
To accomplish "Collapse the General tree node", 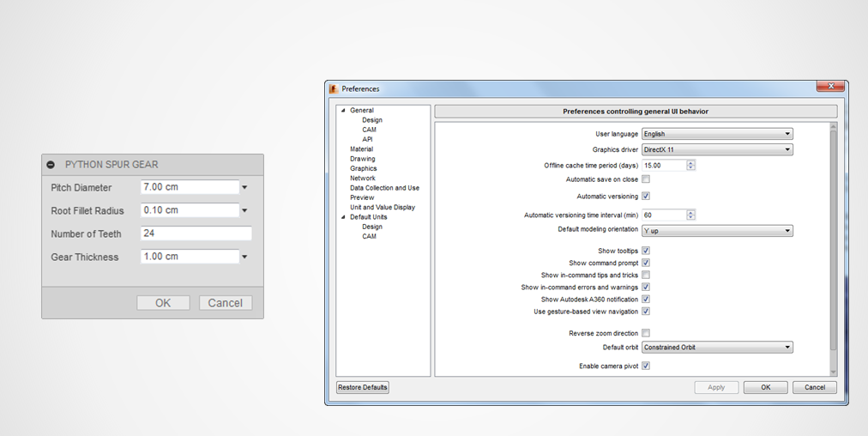I will 343,111.
